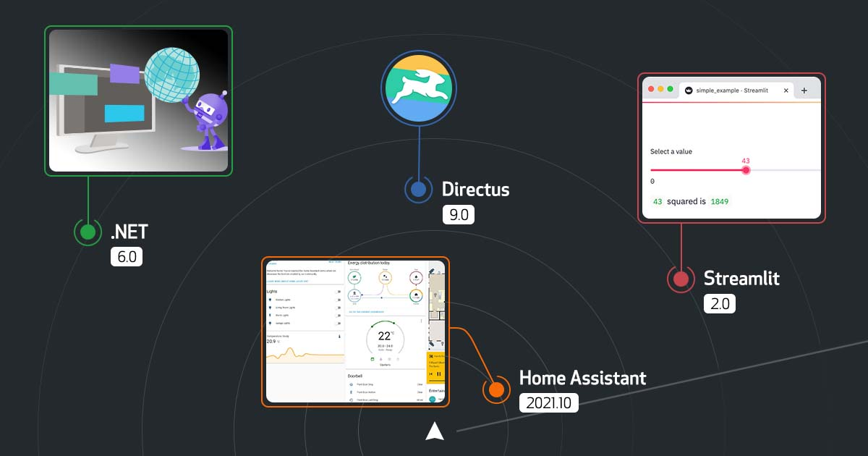
Task: Toggle the Living Room Lights switch
Action: [x=338, y=308]
